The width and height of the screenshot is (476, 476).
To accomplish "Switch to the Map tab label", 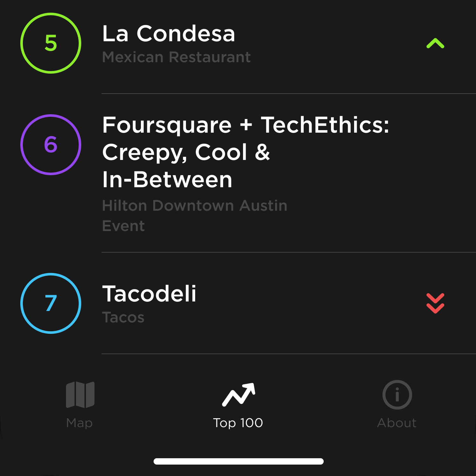I will point(79,423).
